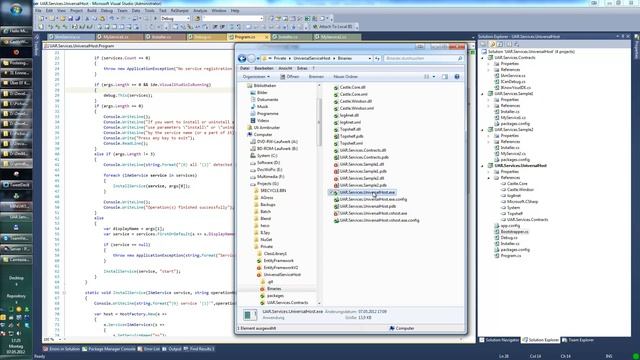This screenshot has width=640, height=360.
Task: Collapse UAR.Services.Contracts project node
Action: pyautogui.click(x=482, y=58)
